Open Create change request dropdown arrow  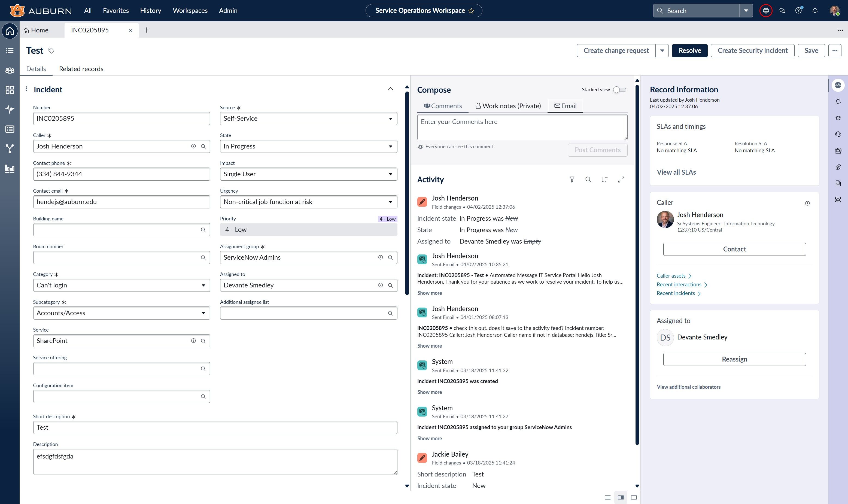click(x=662, y=51)
